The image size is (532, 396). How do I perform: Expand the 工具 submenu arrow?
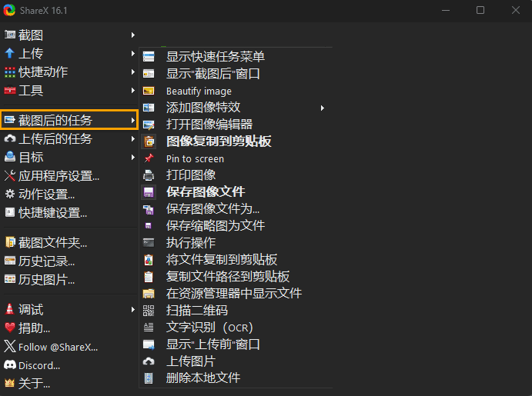pos(133,90)
